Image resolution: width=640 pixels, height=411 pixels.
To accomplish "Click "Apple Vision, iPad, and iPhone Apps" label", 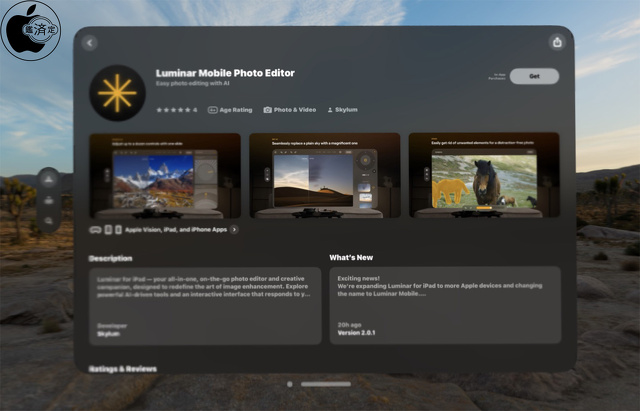I will pos(176,230).
